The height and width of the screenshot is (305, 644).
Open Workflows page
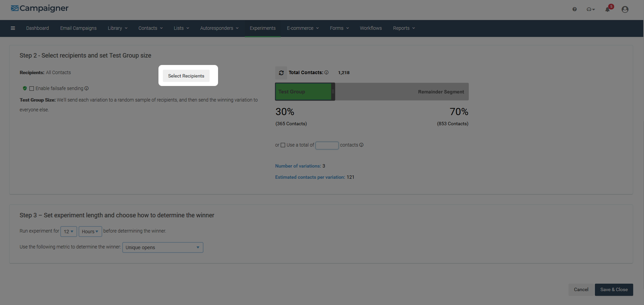(x=371, y=28)
